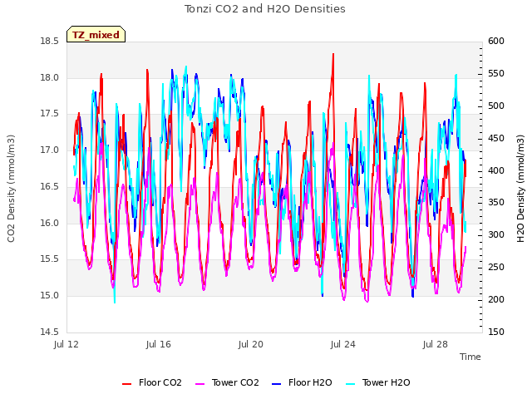
Task: Click the 17.0 CO2 axis value
Action: coord(50,150)
